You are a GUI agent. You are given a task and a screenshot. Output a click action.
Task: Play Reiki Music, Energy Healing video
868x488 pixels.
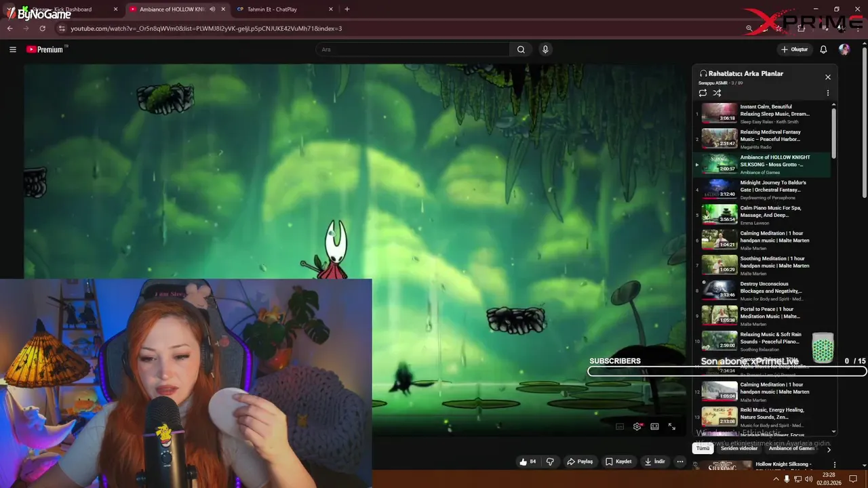click(762, 417)
